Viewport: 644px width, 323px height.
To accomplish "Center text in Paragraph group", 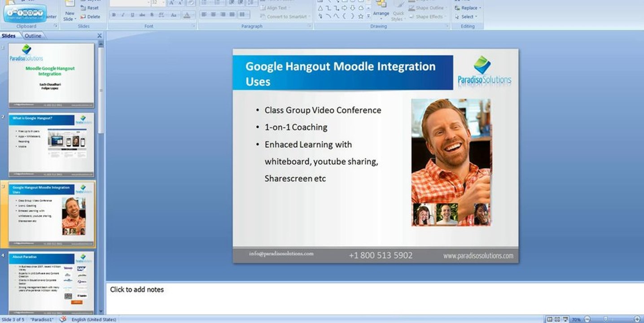I will coord(213,14).
